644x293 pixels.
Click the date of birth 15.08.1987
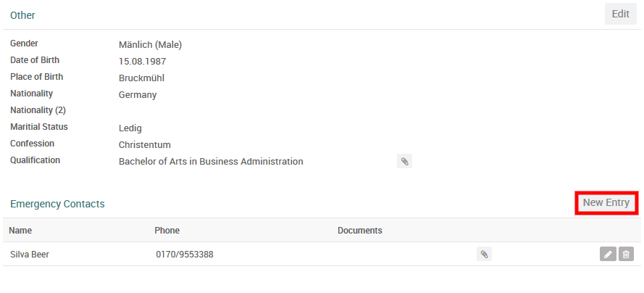[x=142, y=62]
